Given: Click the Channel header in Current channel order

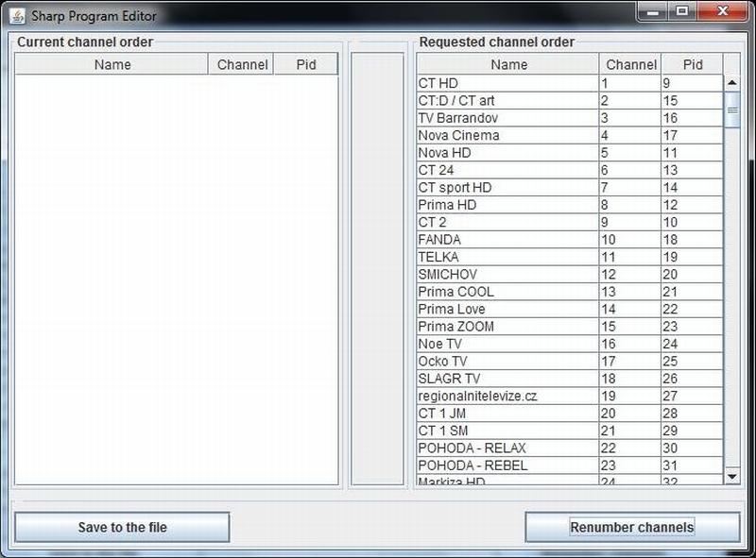Looking at the screenshot, I should pyautogui.click(x=242, y=64).
